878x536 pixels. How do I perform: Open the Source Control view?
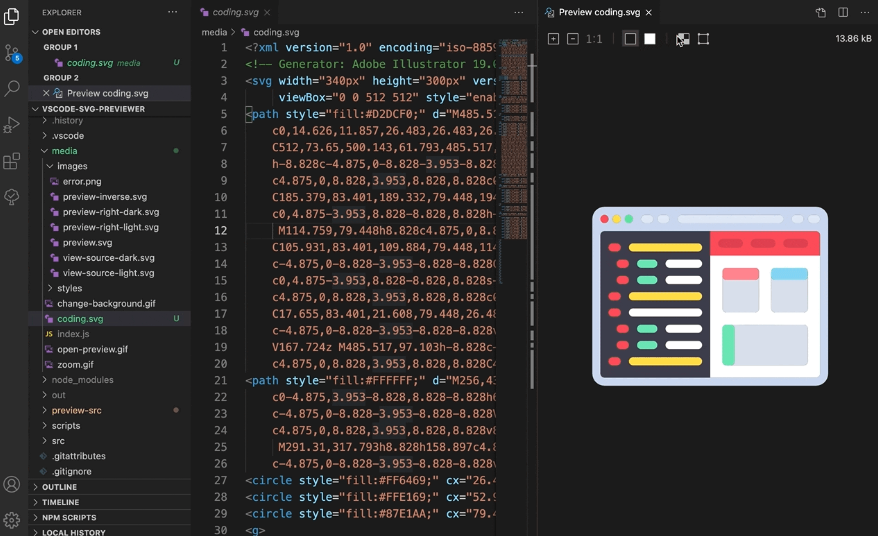pyautogui.click(x=12, y=53)
